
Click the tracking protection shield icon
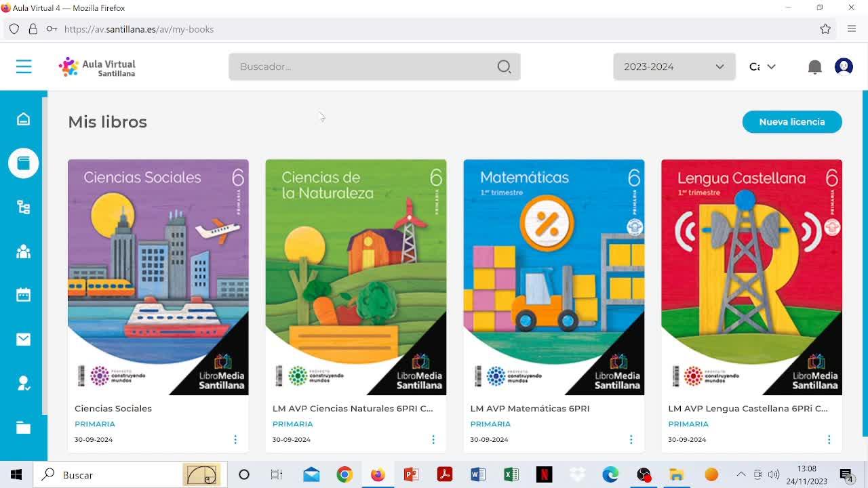(x=14, y=29)
